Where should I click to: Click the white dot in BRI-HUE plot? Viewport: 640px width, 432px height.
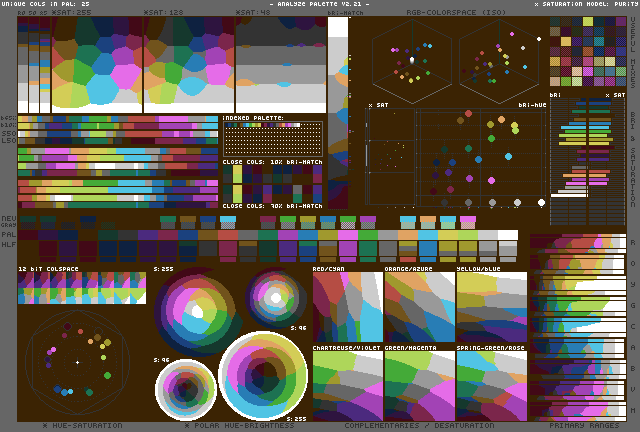pos(542,202)
